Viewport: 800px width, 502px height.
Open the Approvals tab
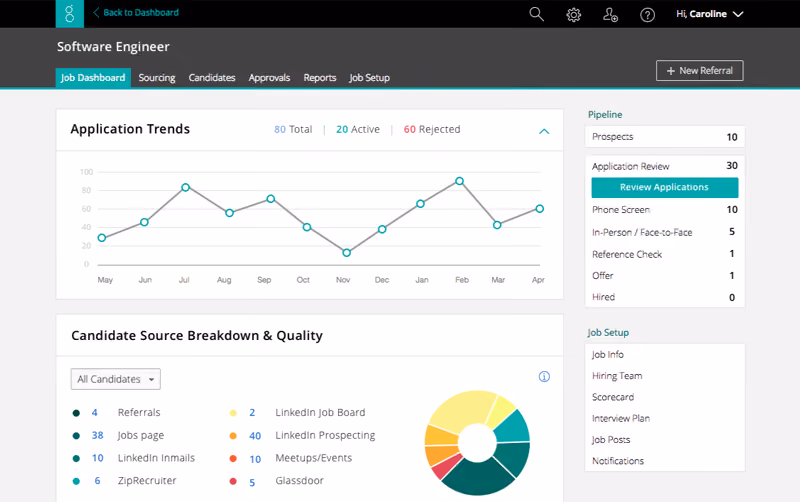[269, 78]
